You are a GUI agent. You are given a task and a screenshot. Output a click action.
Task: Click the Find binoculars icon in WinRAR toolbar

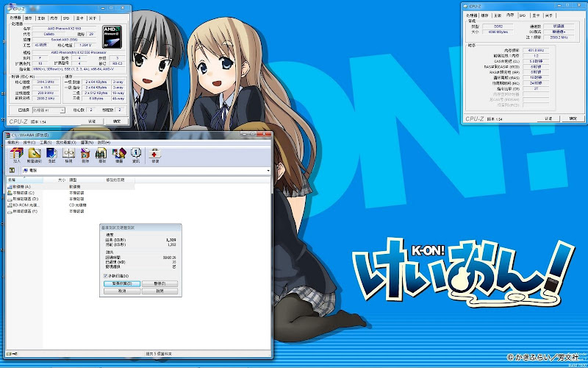pyautogui.click(x=101, y=155)
